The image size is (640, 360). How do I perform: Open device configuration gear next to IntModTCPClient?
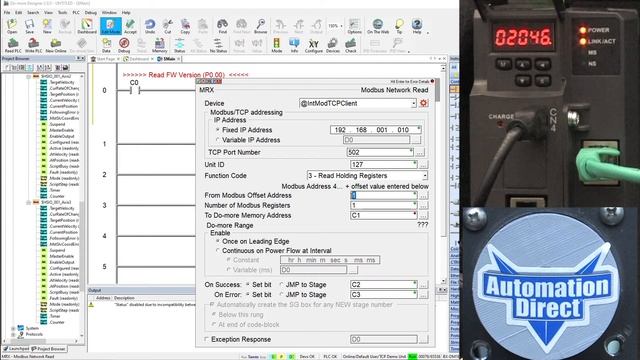424,103
